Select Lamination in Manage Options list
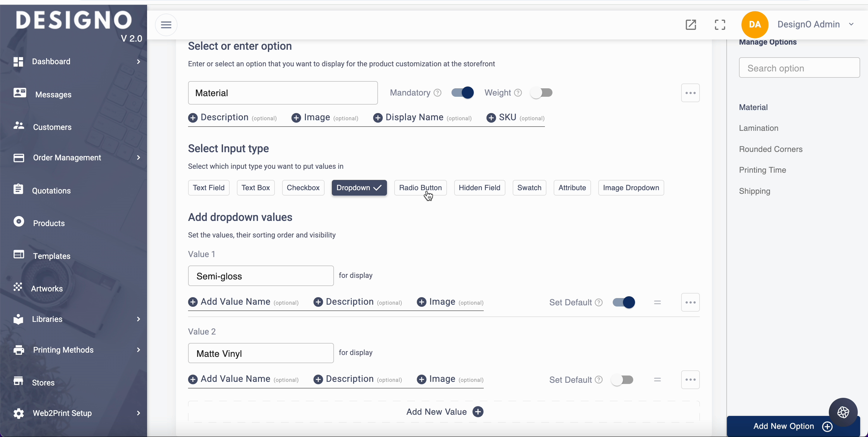This screenshot has height=437, width=868. pyautogui.click(x=759, y=128)
